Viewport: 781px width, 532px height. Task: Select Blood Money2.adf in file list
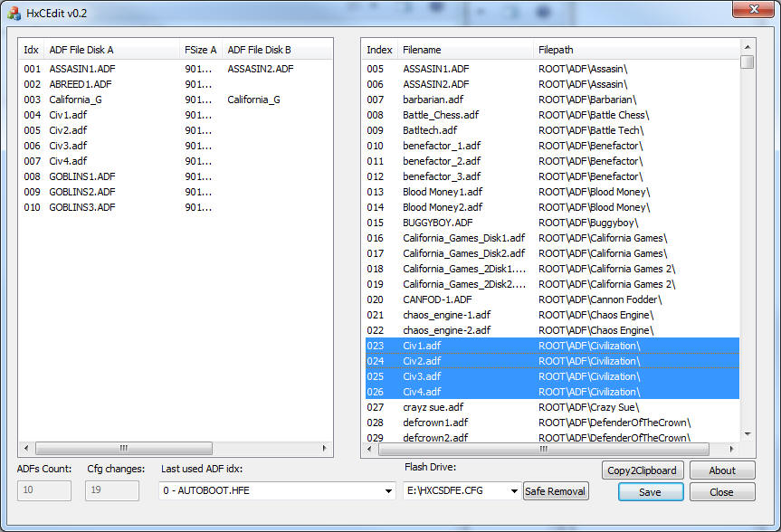pyautogui.click(x=443, y=208)
